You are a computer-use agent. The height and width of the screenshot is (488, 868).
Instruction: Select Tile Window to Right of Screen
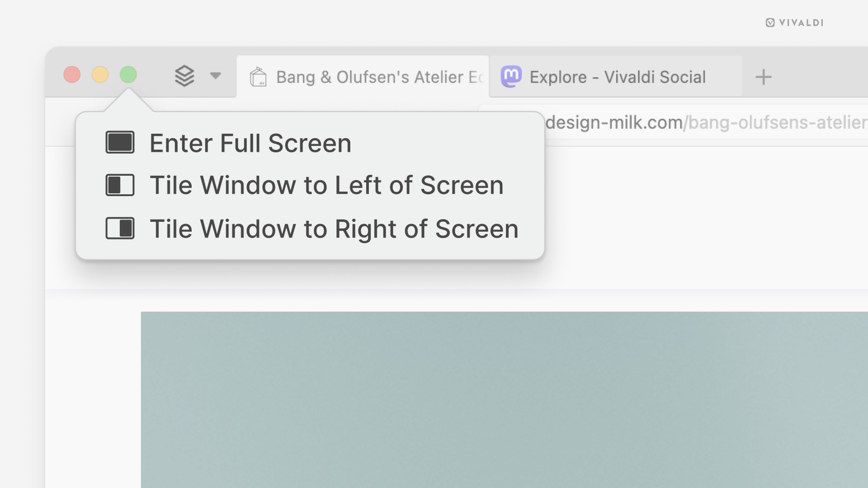pos(310,229)
